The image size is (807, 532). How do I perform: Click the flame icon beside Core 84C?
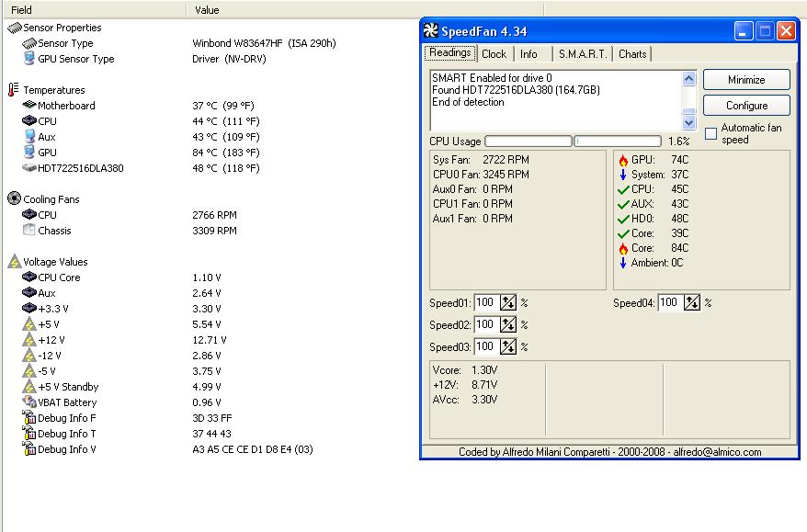pyautogui.click(x=623, y=248)
